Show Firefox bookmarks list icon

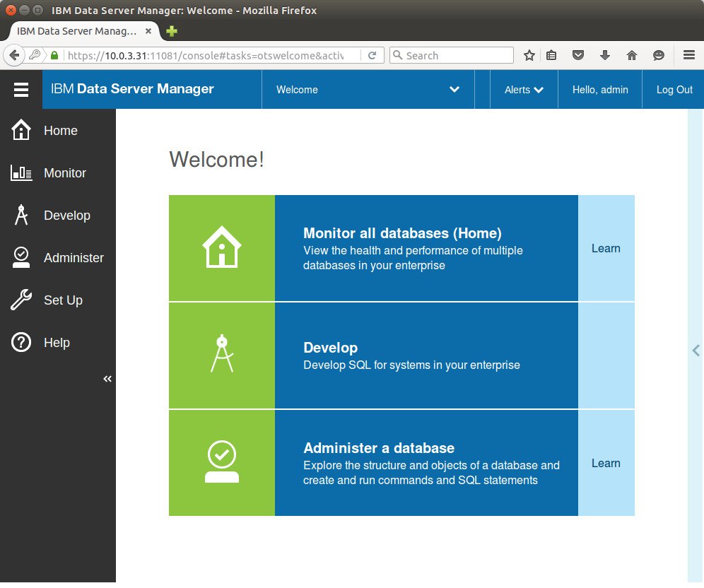(x=551, y=55)
